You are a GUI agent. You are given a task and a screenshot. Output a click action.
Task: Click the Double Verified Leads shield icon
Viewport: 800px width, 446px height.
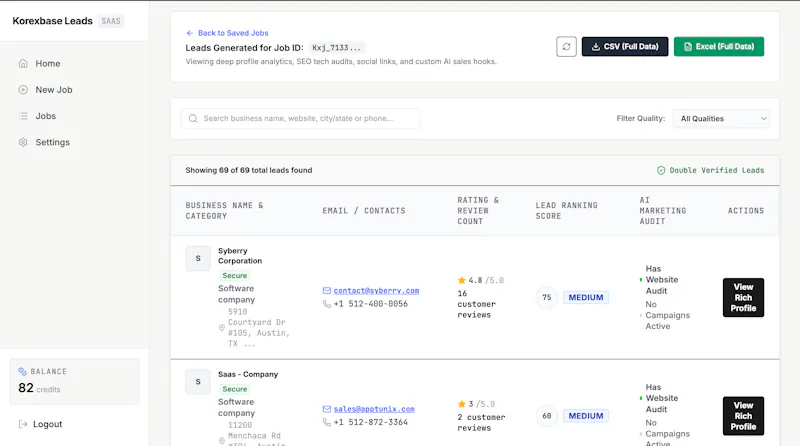point(661,170)
